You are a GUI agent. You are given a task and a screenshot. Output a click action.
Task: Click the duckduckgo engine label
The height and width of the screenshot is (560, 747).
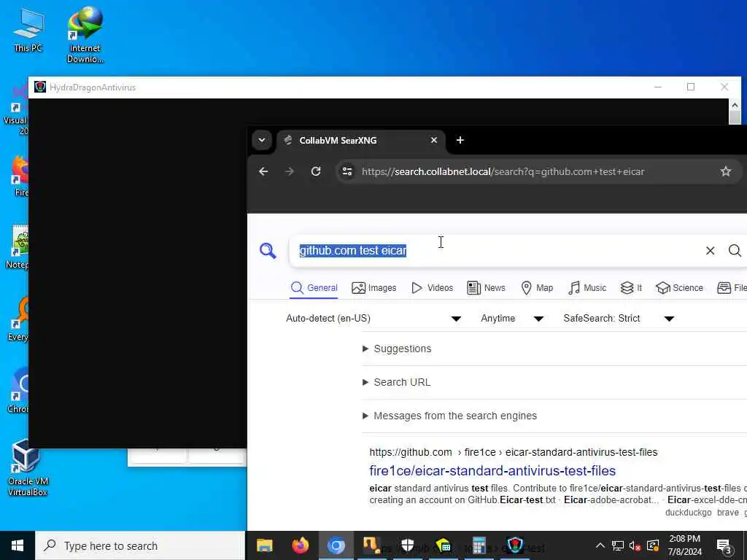pos(688,513)
